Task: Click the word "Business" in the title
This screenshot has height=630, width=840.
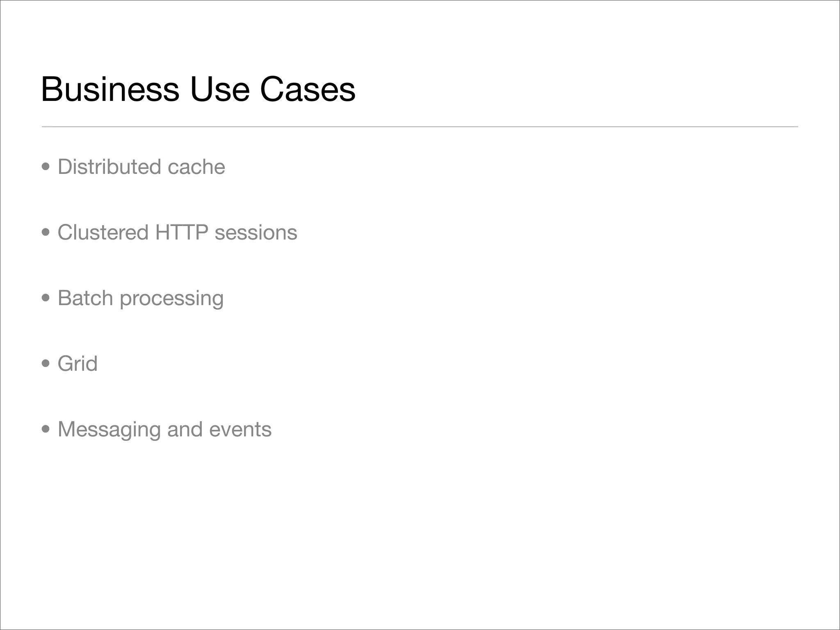Action: [x=110, y=89]
